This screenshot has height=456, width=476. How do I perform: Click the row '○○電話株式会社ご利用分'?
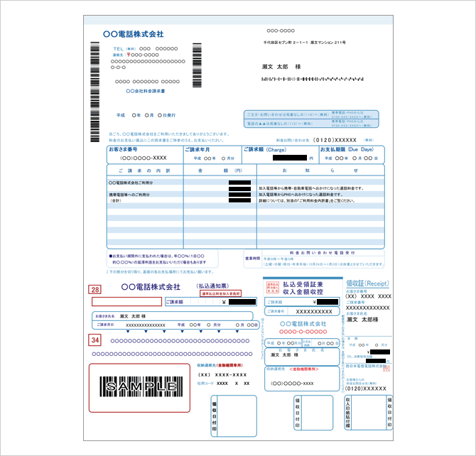[131, 183]
